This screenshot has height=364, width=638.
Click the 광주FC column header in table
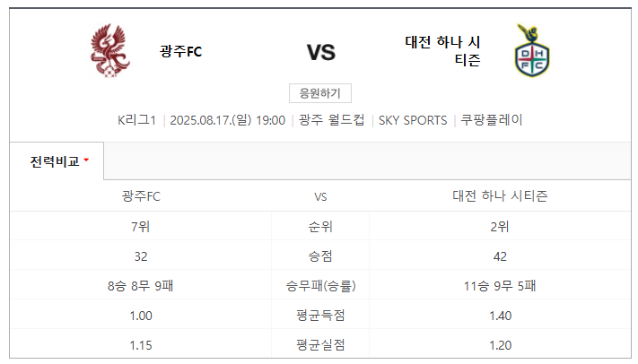click(141, 196)
